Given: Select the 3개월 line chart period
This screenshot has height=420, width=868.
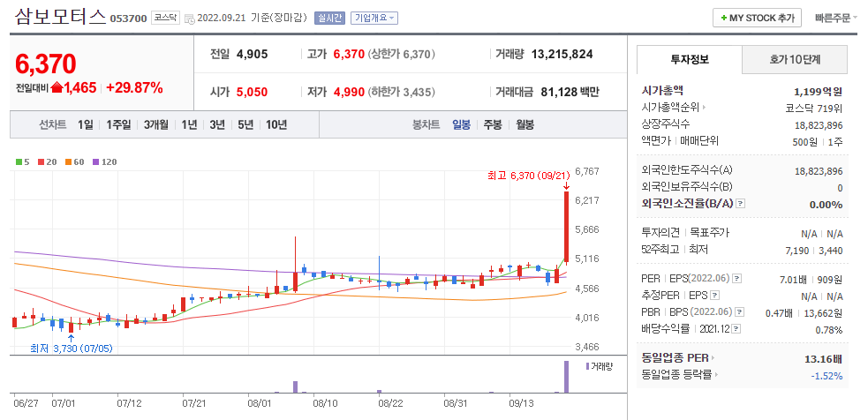Looking at the screenshot, I should [x=155, y=125].
